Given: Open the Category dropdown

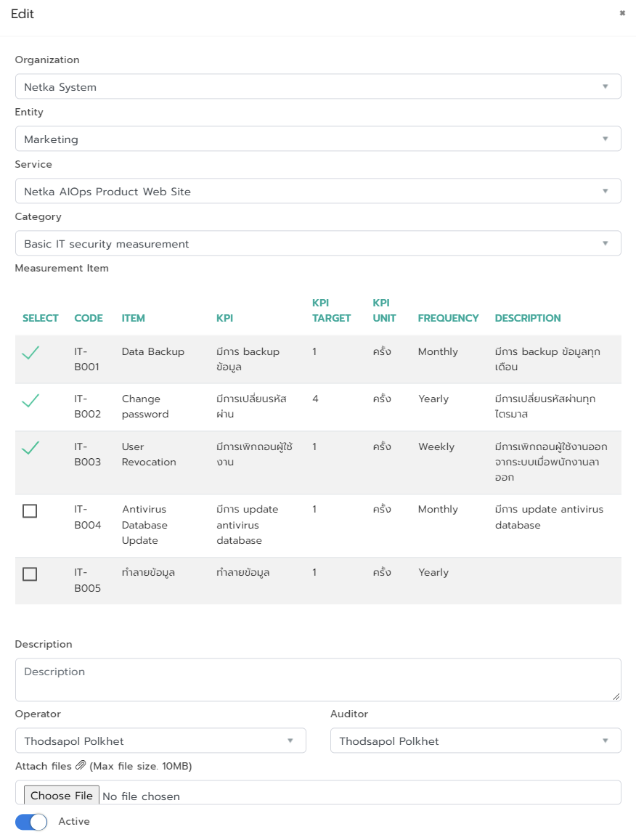Looking at the screenshot, I should (318, 242).
